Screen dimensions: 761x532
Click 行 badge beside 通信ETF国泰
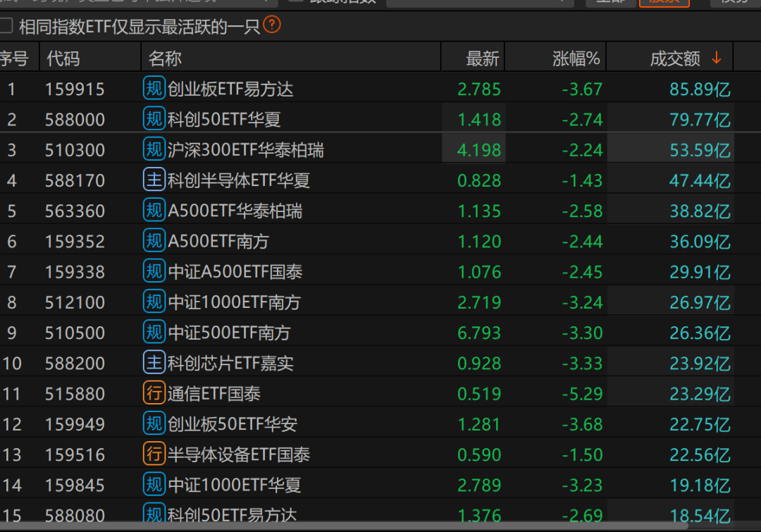(154, 392)
